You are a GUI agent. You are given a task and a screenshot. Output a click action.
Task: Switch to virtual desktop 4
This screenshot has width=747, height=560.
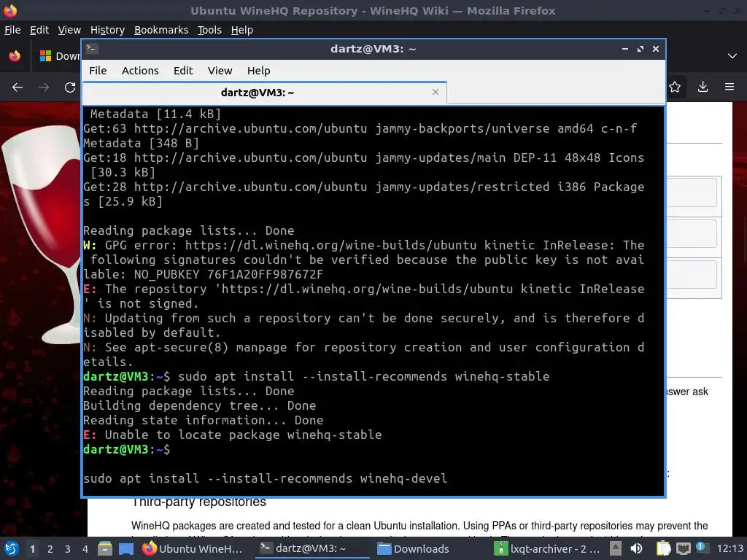point(85,549)
